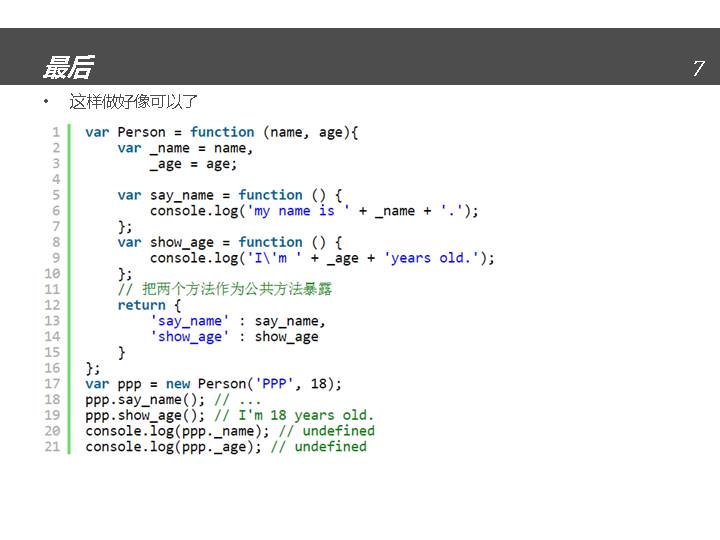
Task: Click the comment "I'm 18 years old."
Action: [294, 415]
